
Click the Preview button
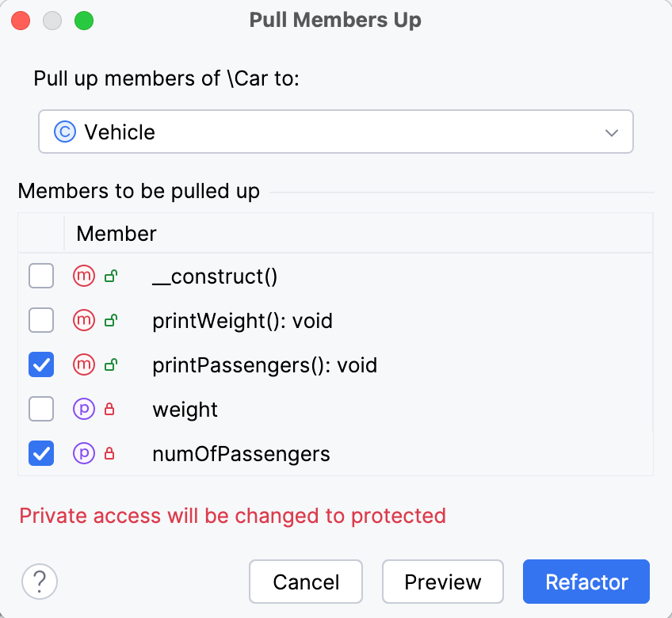pyautogui.click(x=442, y=582)
